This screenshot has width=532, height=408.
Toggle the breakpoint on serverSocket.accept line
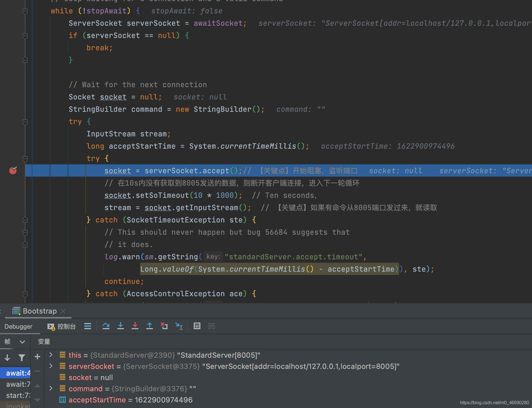tap(13, 170)
